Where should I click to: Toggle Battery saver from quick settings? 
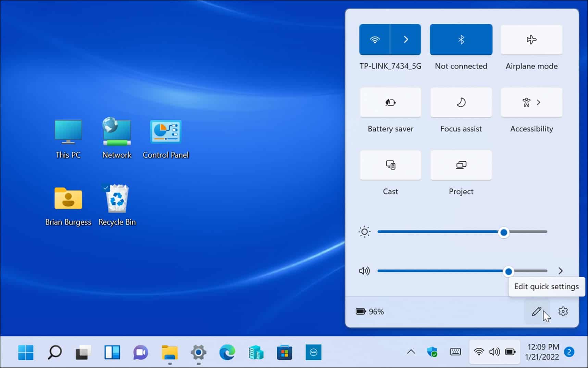pyautogui.click(x=390, y=102)
